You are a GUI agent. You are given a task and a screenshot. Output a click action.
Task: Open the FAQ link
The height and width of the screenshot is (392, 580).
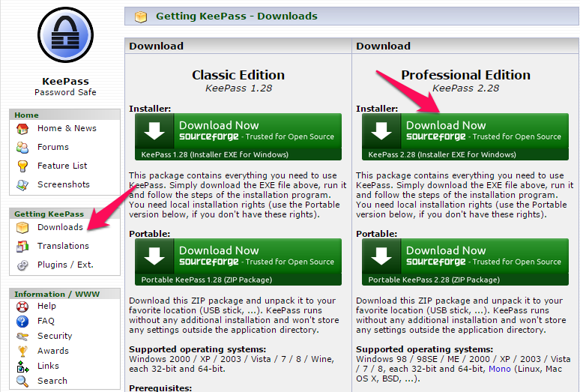(x=46, y=321)
